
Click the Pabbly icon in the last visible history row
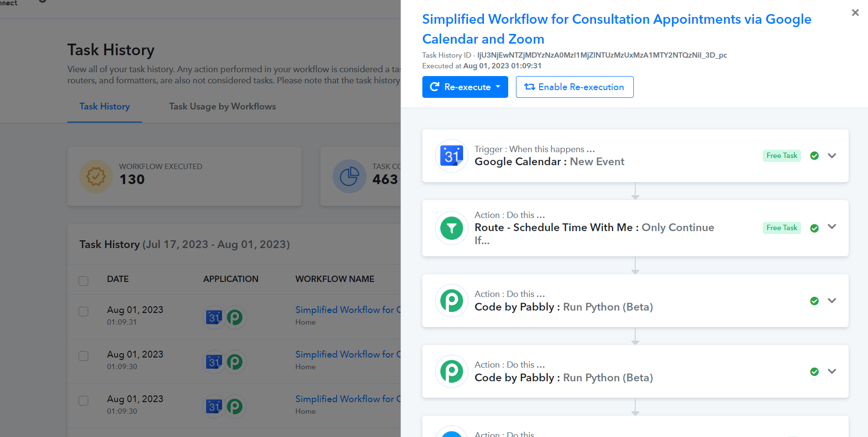pyautogui.click(x=235, y=406)
